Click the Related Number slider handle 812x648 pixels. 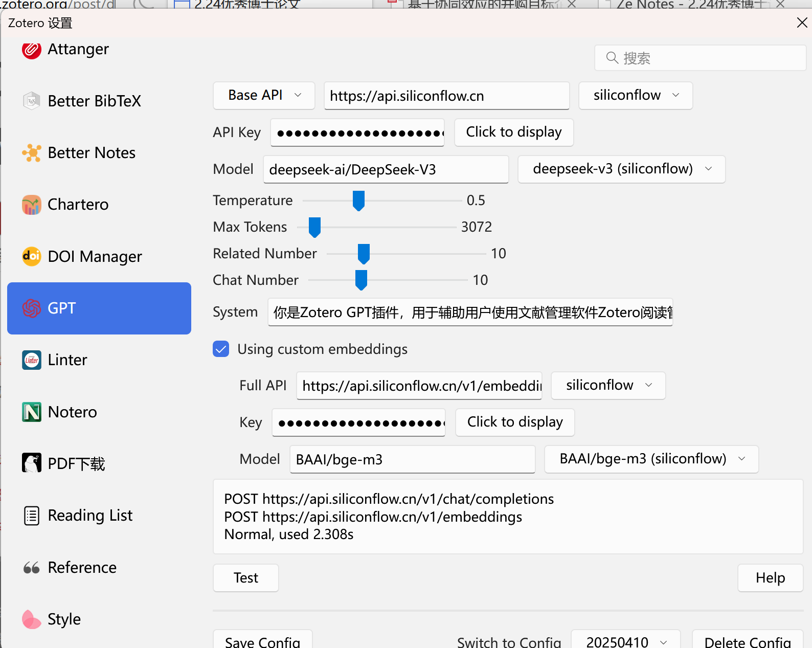point(364,254)
